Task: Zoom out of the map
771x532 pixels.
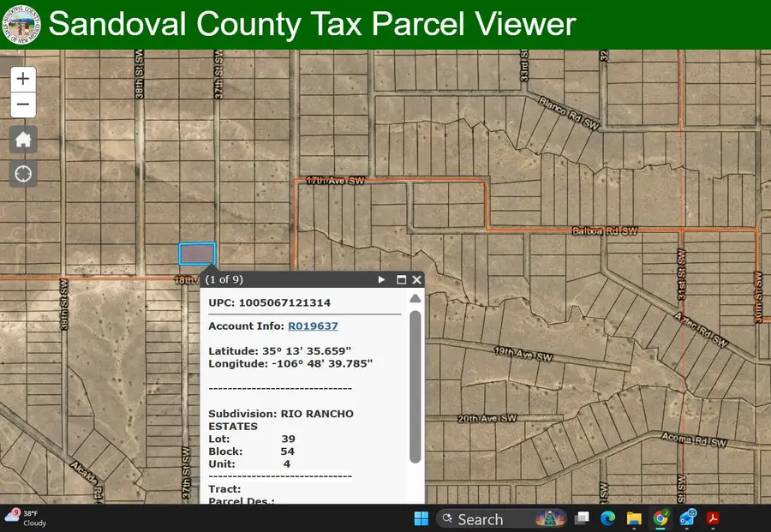Action: [23, 105]
